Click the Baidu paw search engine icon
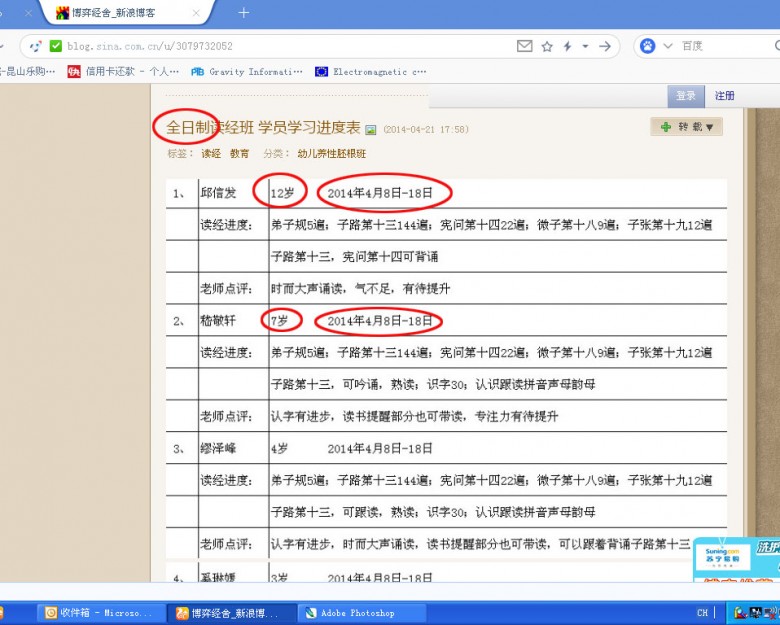Viewport: 780px width, 625px height. point(647,46)
